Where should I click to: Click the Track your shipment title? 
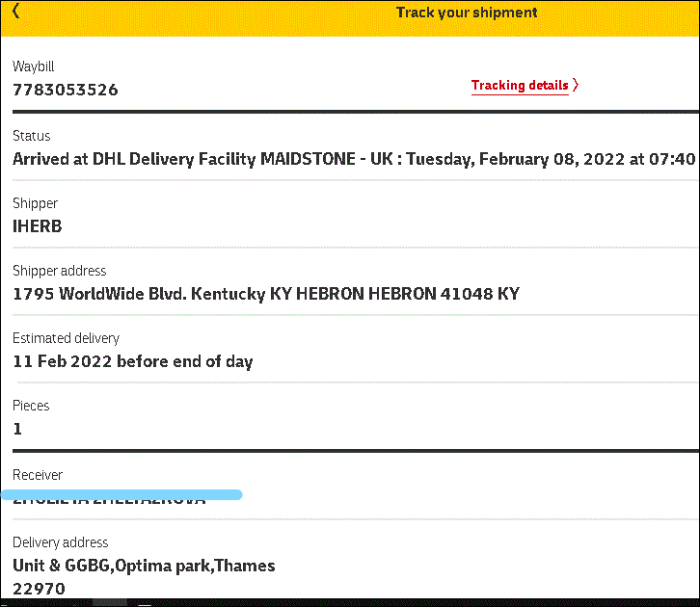click(467, 13)
